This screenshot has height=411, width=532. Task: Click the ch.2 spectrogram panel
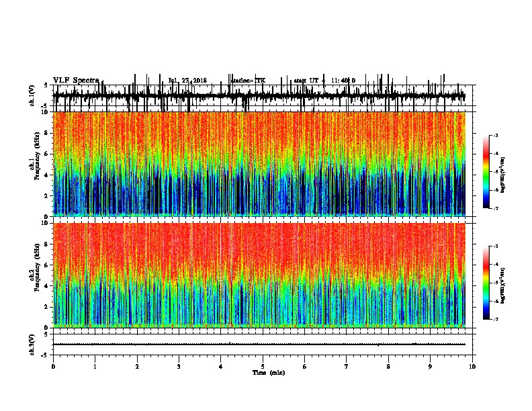(259, 275)
